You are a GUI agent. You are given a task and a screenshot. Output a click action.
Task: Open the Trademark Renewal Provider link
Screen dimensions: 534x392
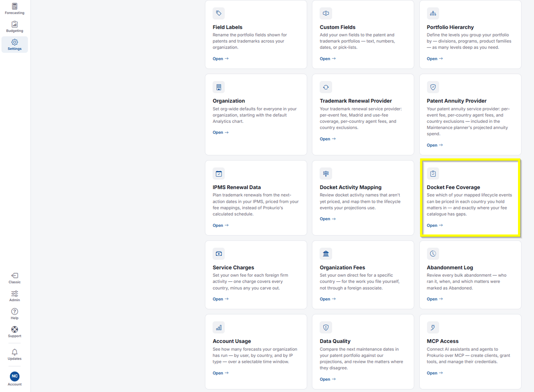[328, 139]
